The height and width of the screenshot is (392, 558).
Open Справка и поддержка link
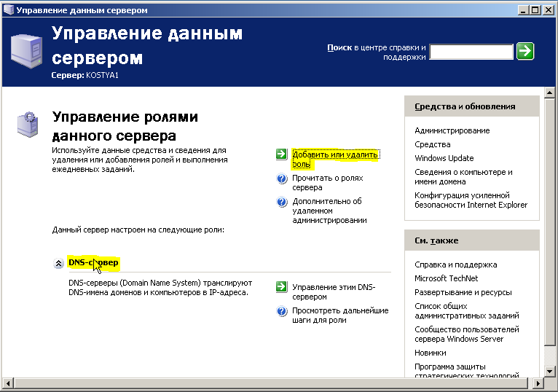pos(455,264)
